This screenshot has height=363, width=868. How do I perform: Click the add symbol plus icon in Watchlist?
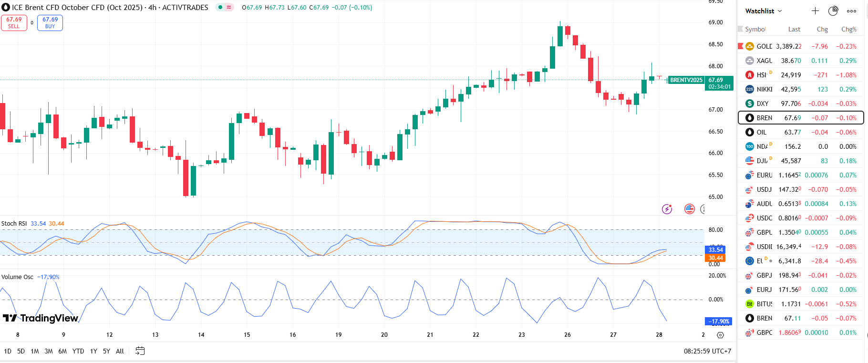815,11
